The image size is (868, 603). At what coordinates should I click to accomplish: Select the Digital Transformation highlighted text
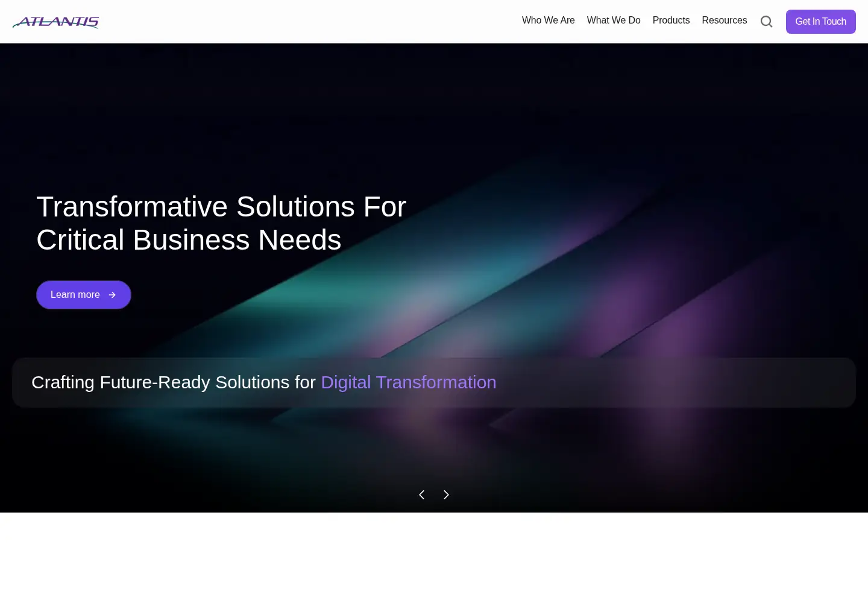409,382
